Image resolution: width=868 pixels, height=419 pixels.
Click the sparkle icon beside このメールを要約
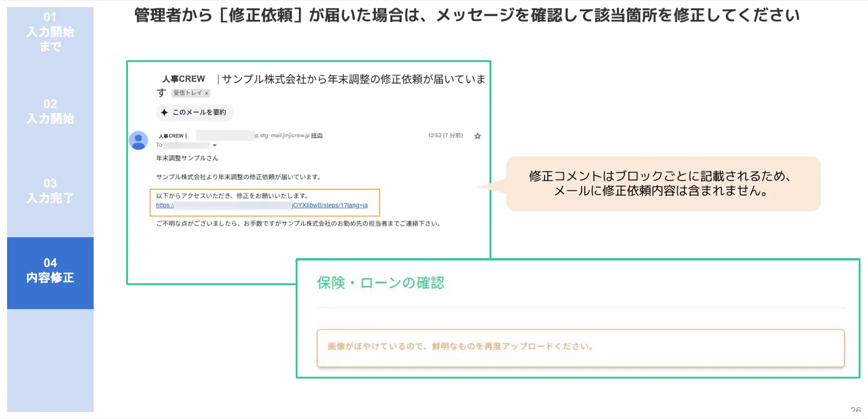(x=164, y=112)
